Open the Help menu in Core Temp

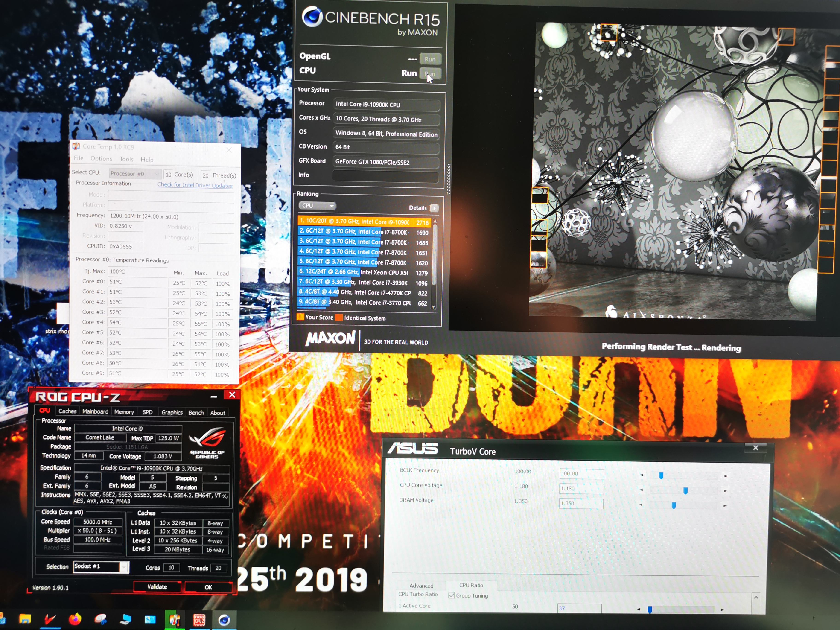click(x=147, y=160)
